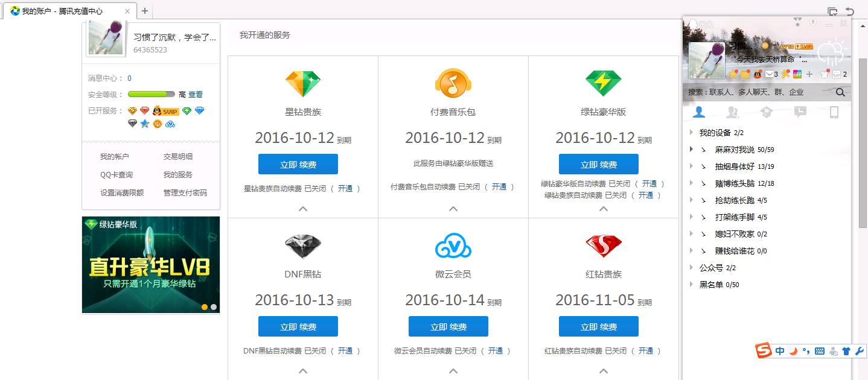Click the green 安全等级 progress bar
The image size is (868, 380).
(152, 94)
